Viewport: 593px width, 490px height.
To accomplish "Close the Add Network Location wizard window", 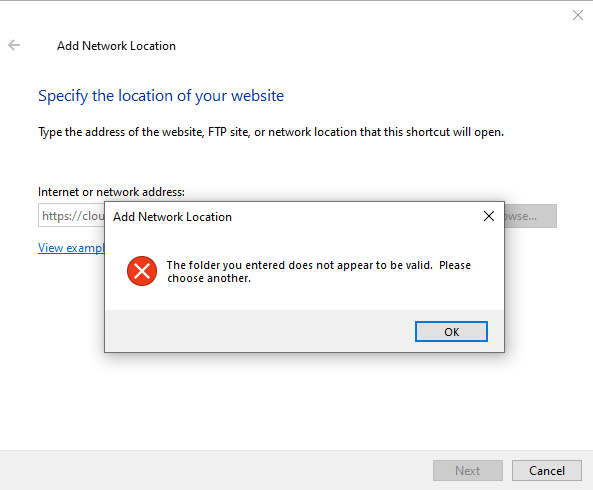I will tap(577, 15).
